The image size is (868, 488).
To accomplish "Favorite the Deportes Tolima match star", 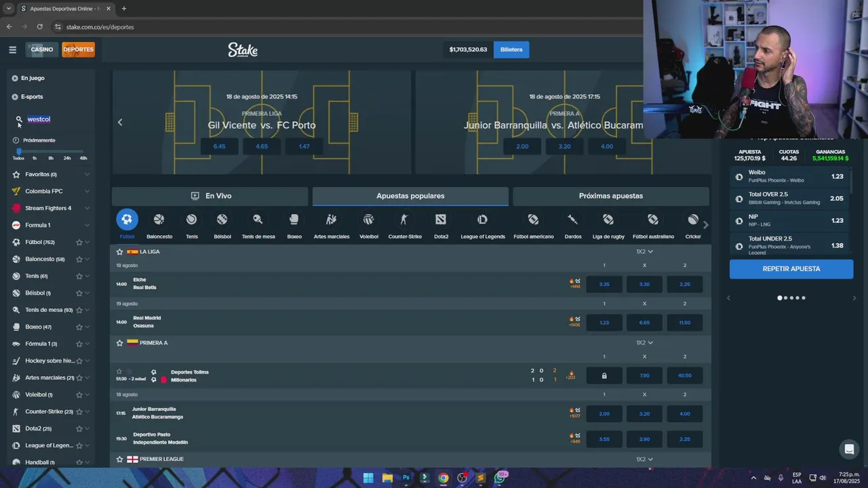I will point(119,371).
